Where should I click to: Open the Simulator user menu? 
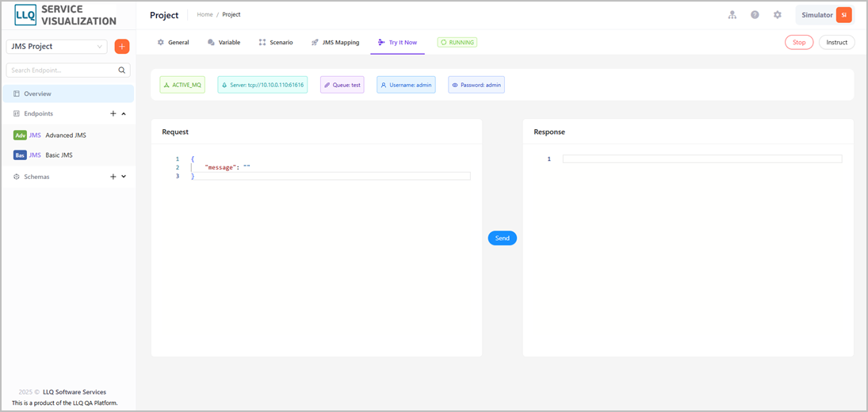(x=827, y=15)
